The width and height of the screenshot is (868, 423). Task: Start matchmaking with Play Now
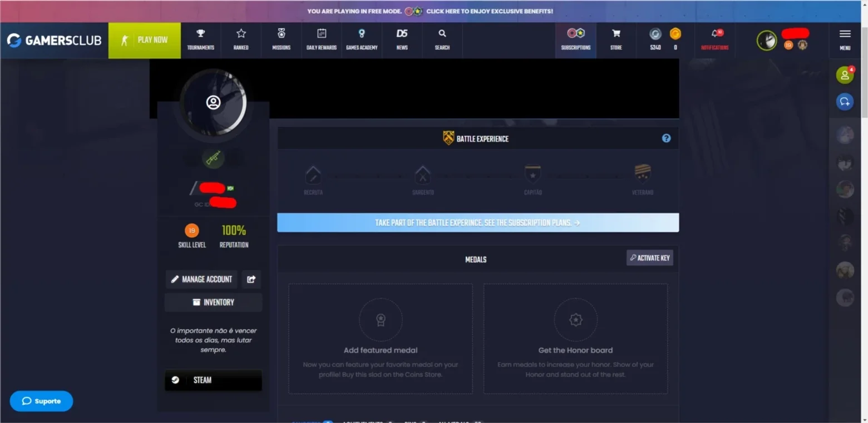pyautogui.click(x=145, y=41)
